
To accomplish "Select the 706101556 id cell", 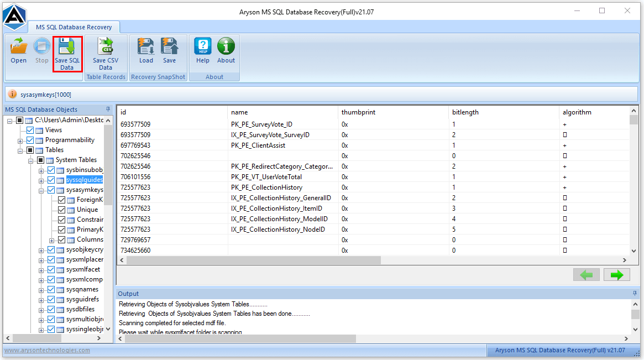I will point(172,177).
